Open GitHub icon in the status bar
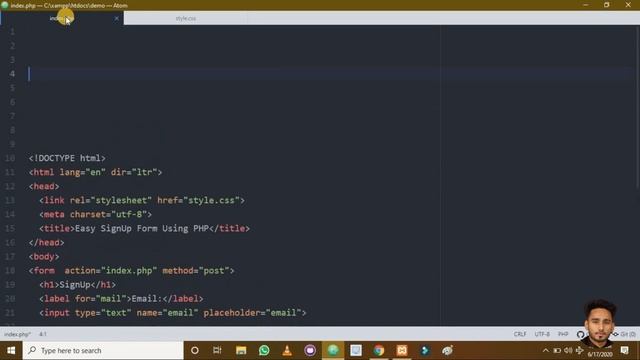Image resolution: width=640 pixels, height=360 pixels. point(580,335)
